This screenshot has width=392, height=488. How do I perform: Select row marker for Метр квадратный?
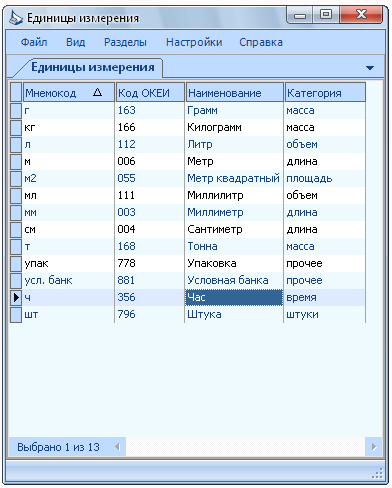16,178
